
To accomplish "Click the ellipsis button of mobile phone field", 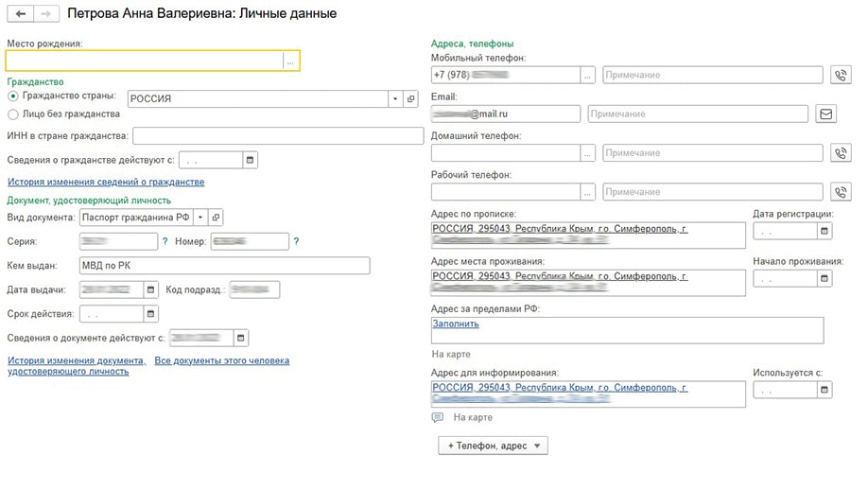I will [x=588, y=75].
